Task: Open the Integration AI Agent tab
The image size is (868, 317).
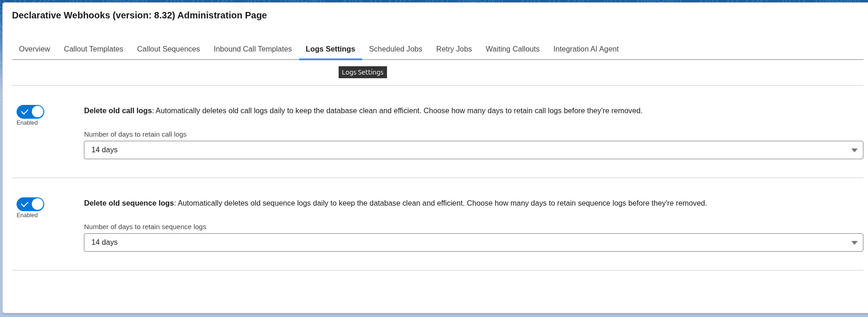Action: (586, 49)
